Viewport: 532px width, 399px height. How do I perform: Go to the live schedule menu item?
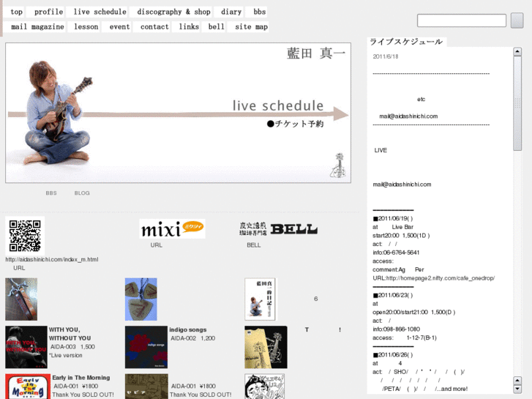point(100,12)
